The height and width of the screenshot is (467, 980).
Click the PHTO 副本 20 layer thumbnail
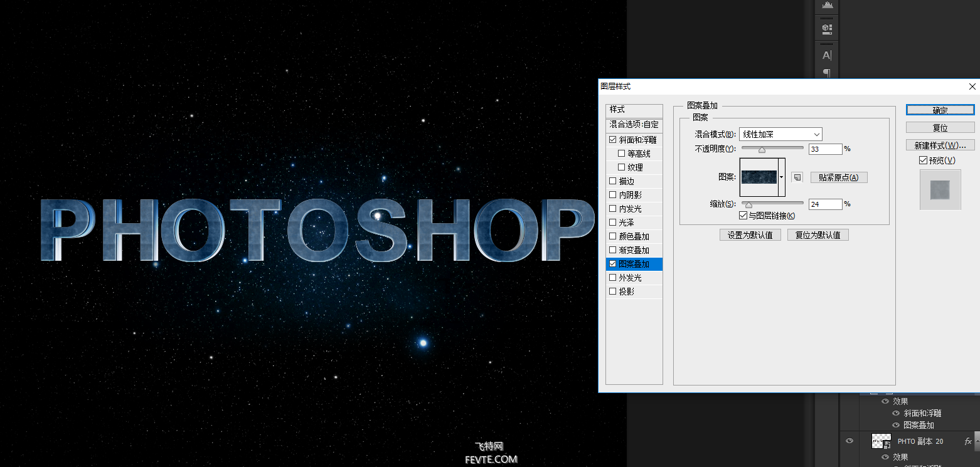click(881, 441)
